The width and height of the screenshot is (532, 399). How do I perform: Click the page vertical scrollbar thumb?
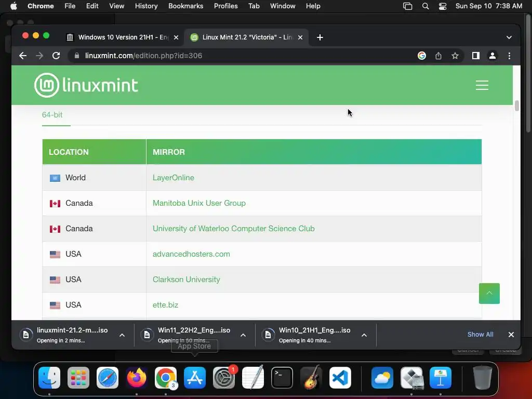click(x=517, y=105)
